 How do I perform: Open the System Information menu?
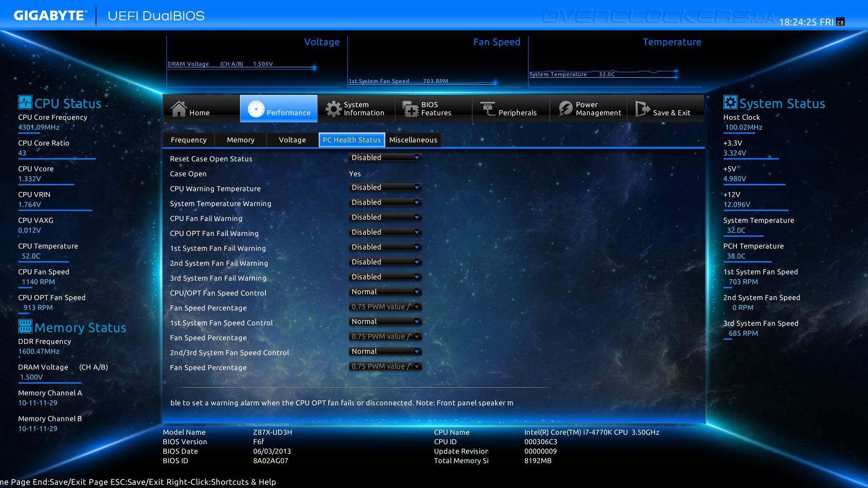click(x=356, y=109)
